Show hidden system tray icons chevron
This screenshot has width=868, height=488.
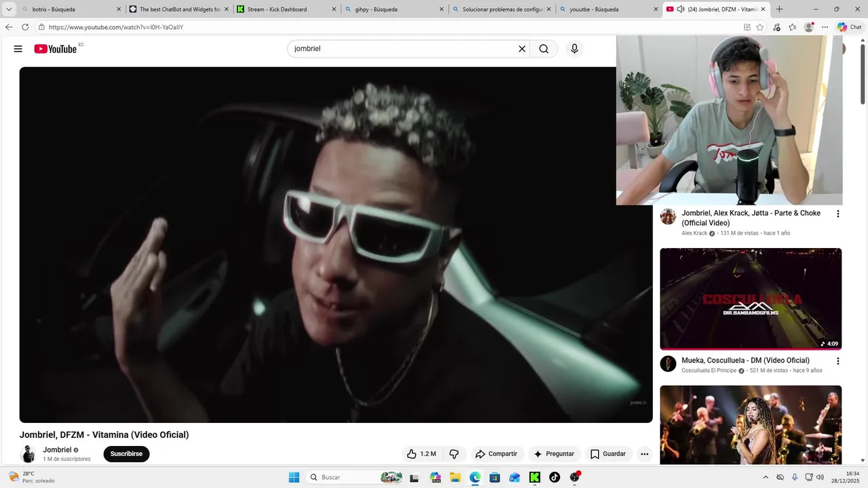(766, 477)
